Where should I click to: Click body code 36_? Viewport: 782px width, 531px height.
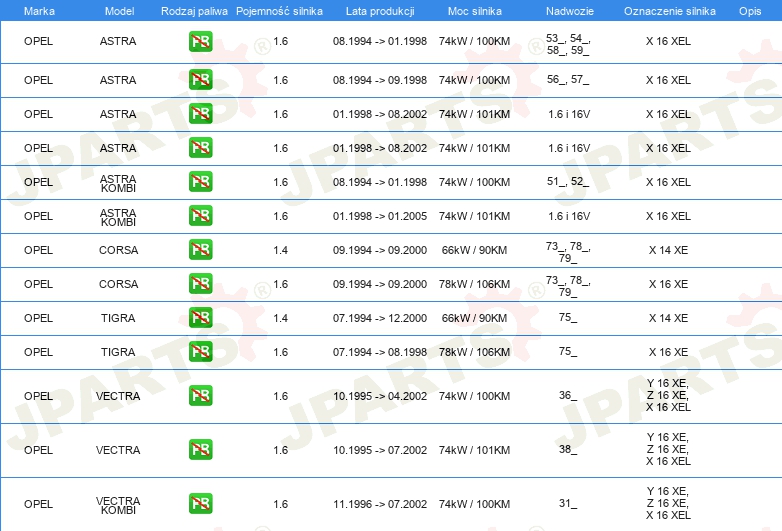tap(568, 395)
